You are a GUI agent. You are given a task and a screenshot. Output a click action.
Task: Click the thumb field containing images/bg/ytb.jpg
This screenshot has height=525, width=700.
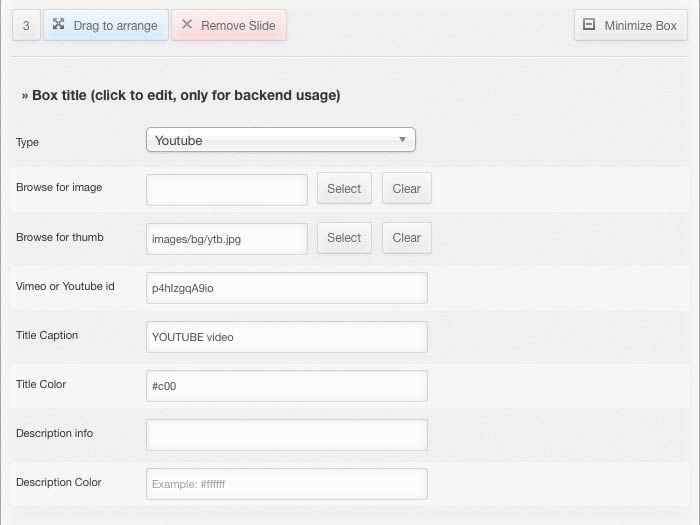(227, 238)
